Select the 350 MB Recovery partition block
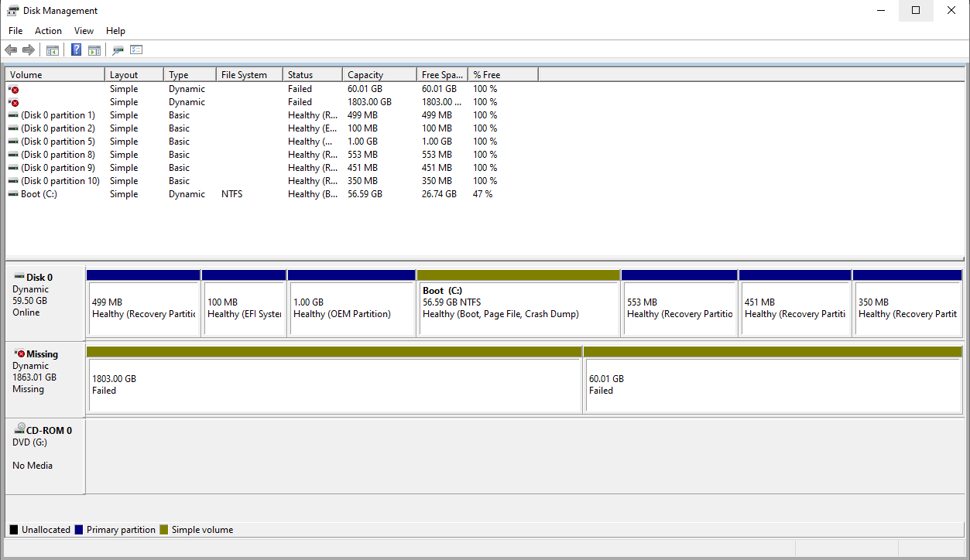The width and height of the screenshot is (970, 560). click(x=907, y=302)
